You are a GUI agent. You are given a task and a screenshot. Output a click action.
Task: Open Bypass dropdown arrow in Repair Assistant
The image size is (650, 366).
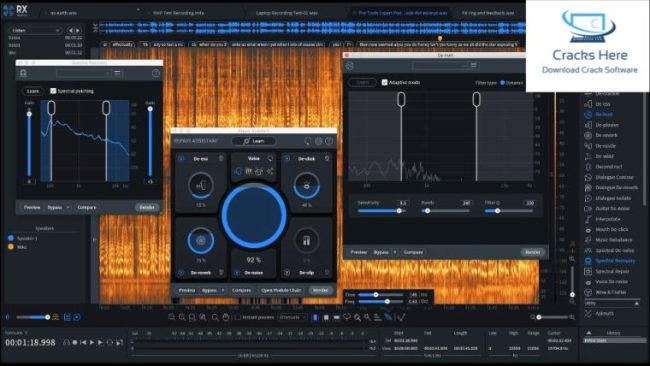point(223,290)
